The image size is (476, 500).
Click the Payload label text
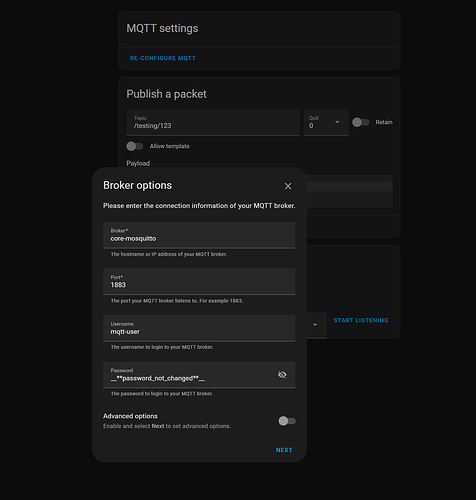point(138,163)
